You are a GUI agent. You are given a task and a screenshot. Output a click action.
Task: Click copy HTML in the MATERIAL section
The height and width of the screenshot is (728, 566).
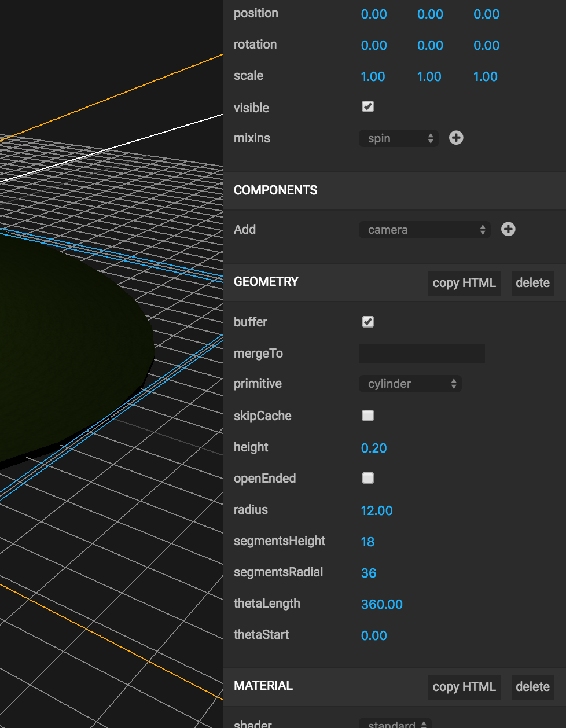[x=464, y=687]
